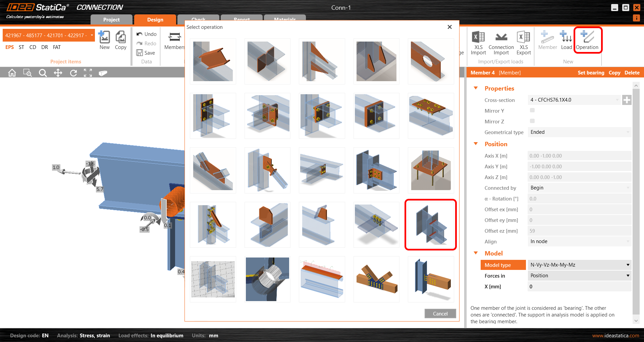644x342 pixels.
Task: Pick the timber beam to steel column thumbnail
Action: tap(431, 279)
